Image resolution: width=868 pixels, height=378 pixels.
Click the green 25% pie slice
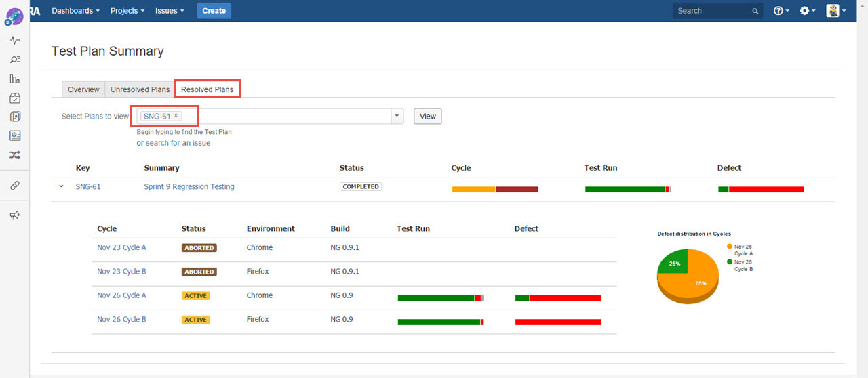[674, 261]
